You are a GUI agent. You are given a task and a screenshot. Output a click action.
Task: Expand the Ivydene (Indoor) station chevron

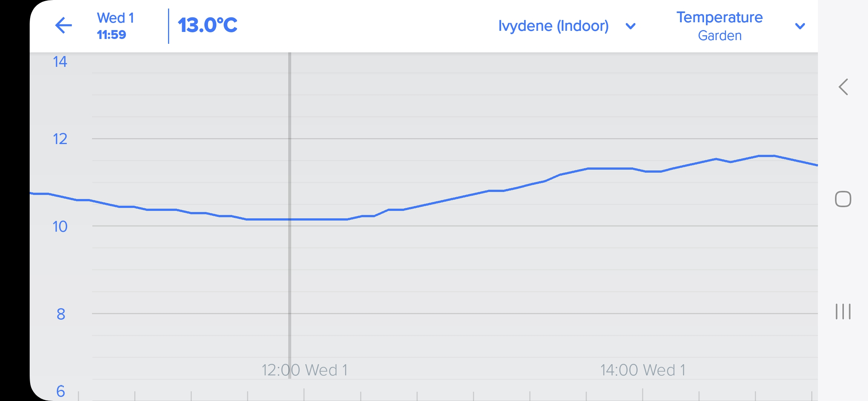point(631,26)
